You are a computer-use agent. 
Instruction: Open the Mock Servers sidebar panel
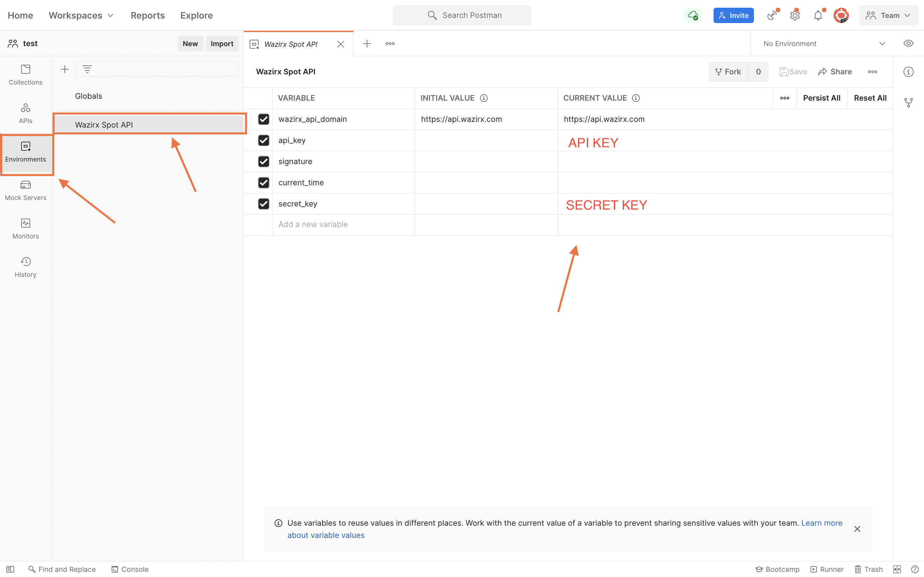(26, 190)
